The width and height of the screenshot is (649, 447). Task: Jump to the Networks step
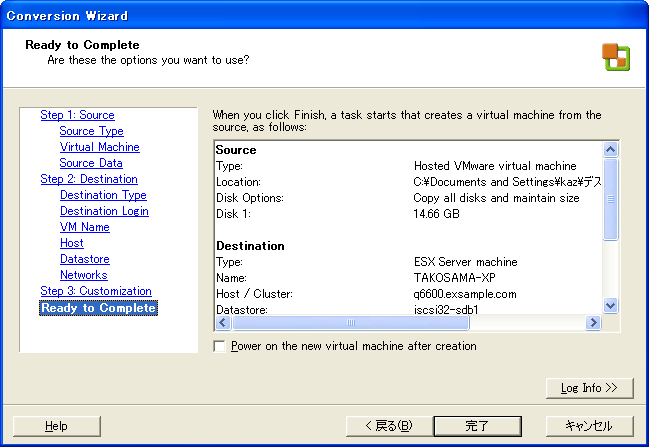click(84, 275)
